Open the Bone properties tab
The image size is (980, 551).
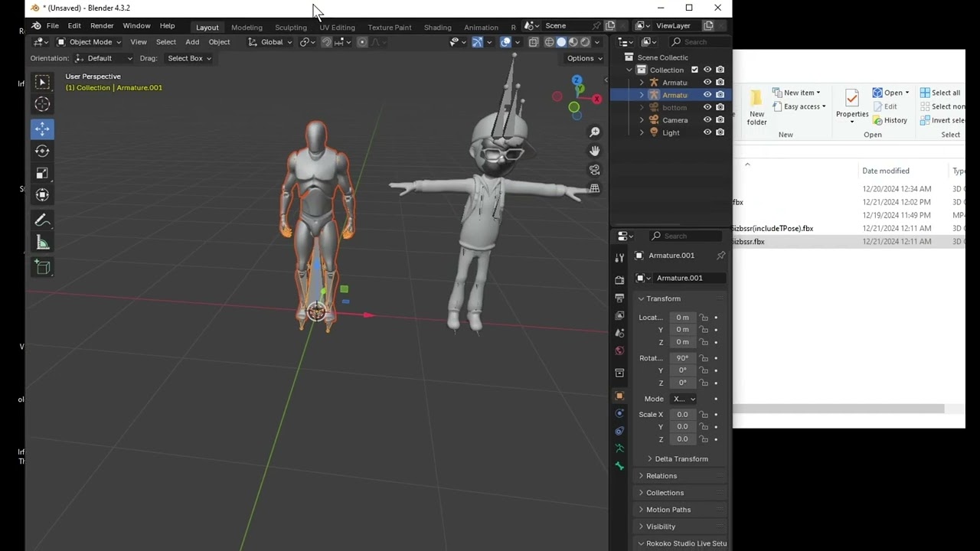pyautogui.click(x=619, y=466)
